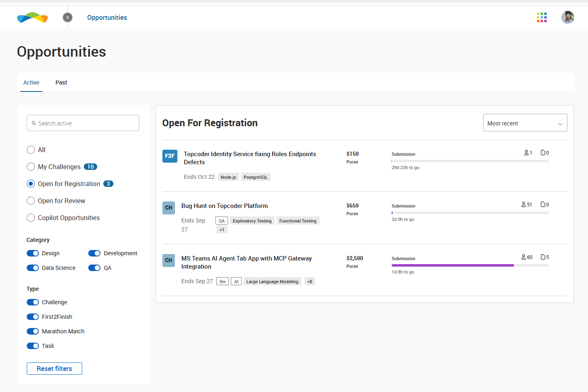
Task: Open the Most recent sort dropdown
Action: (525, 123)
